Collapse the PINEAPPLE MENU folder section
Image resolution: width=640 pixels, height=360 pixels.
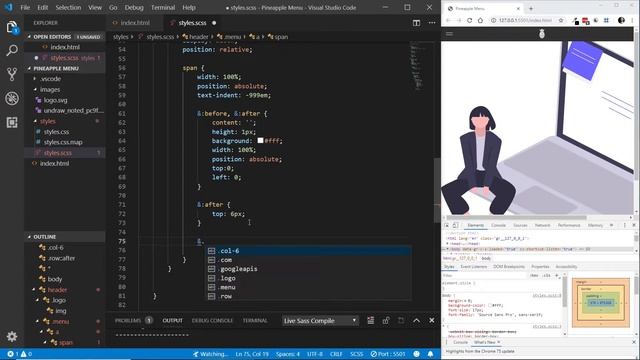point(64,68)
